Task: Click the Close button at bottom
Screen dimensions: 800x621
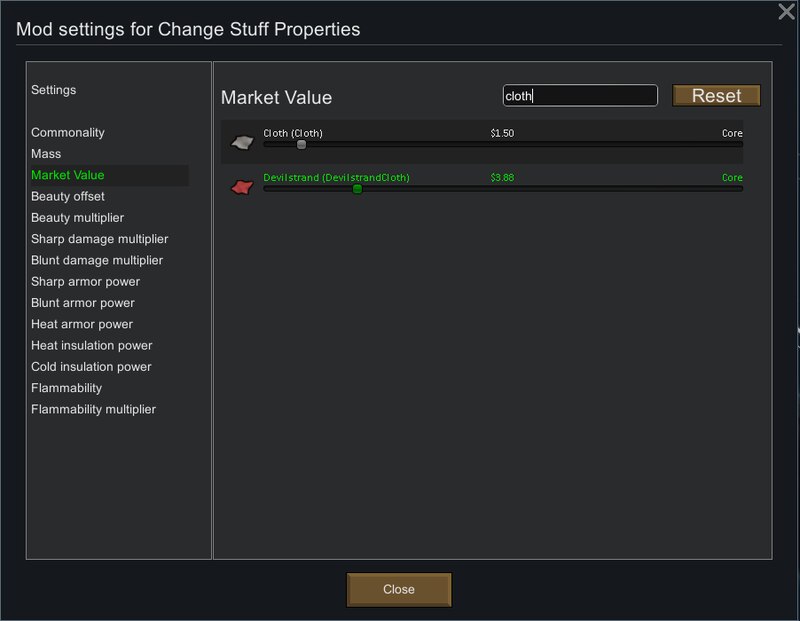Action: point(399,589)
